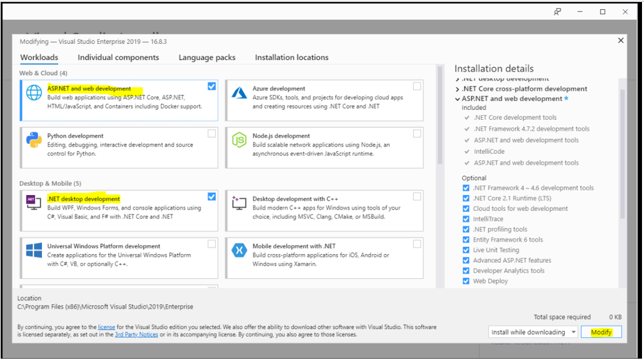Open the Individual components tab
Image resolution: width=644 pixels, height=360 pixels.
(118, 57)
